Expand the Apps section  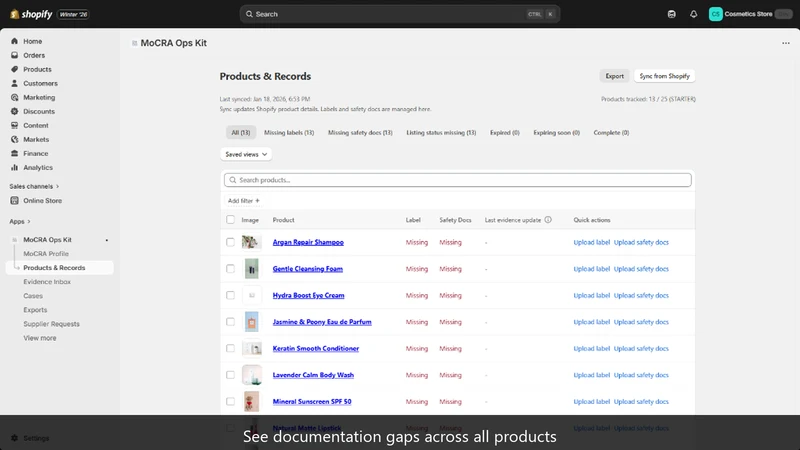[20, 221]
